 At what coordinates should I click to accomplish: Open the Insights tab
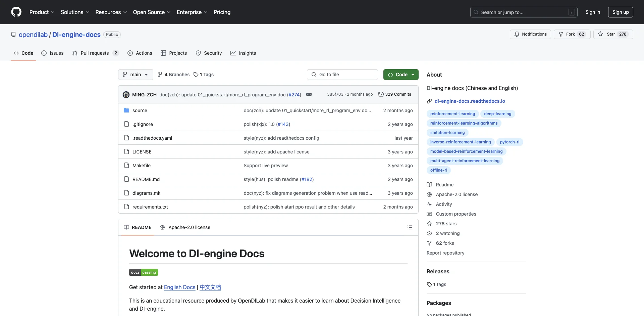(x=243, y=53)
